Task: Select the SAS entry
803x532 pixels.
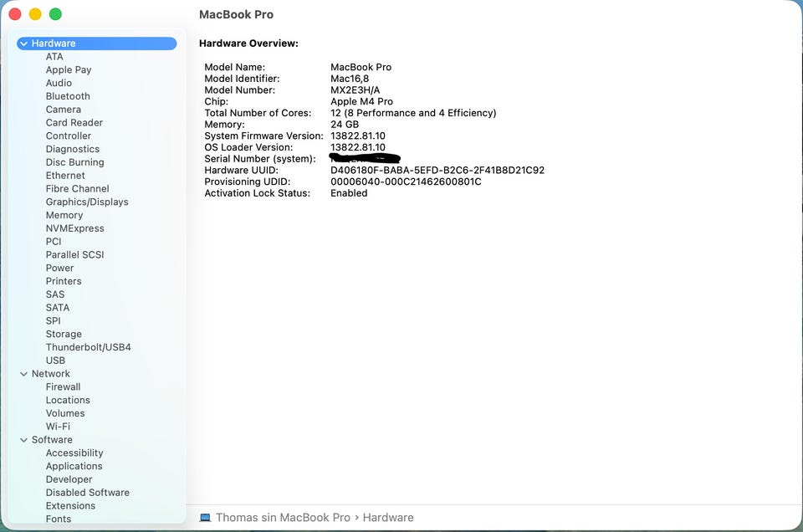Action: [55, 295]
